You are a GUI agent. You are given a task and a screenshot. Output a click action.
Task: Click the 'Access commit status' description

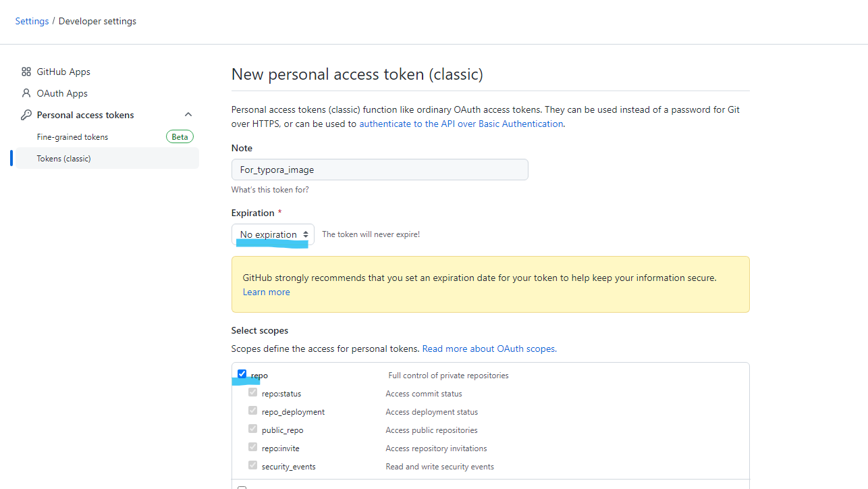coord(424,394)
